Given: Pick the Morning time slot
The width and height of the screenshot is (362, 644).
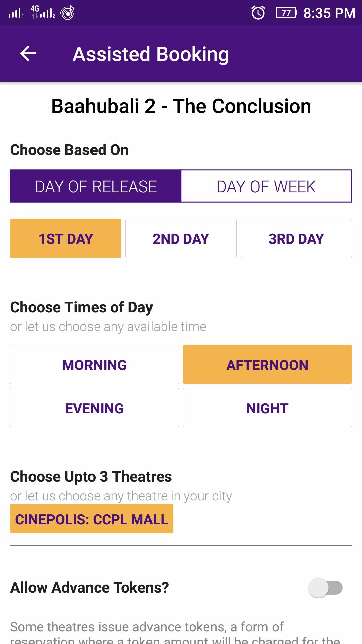Looking at the screenshot, I should [x=95, y=365].
